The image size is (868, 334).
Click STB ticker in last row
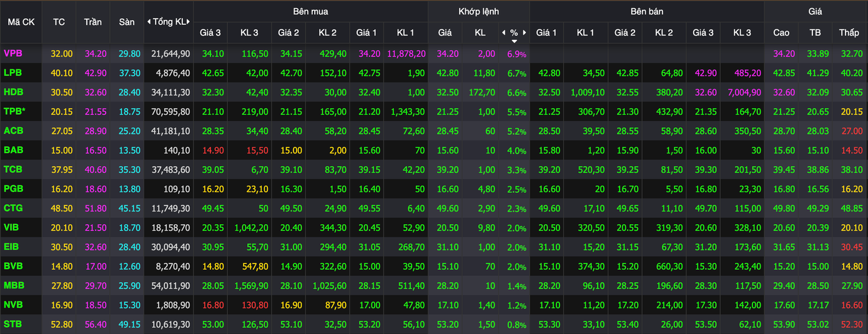[x=13, y=325]
